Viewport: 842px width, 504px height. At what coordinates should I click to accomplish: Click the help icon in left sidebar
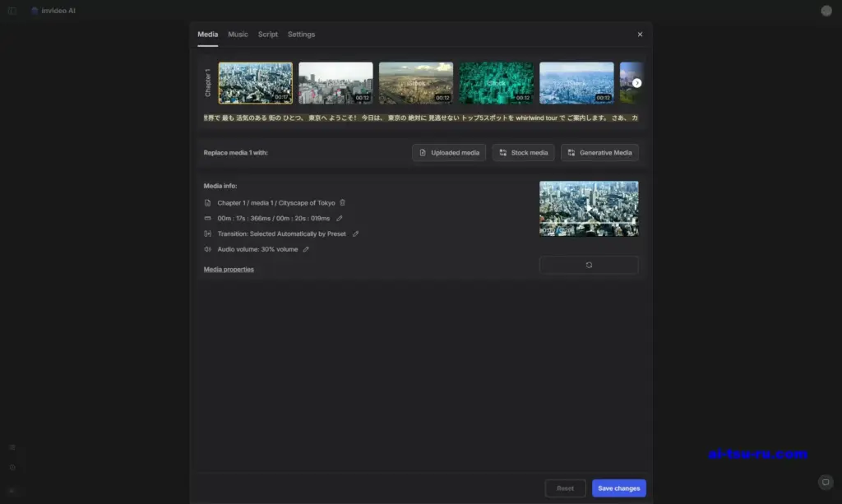pos(12,468)
